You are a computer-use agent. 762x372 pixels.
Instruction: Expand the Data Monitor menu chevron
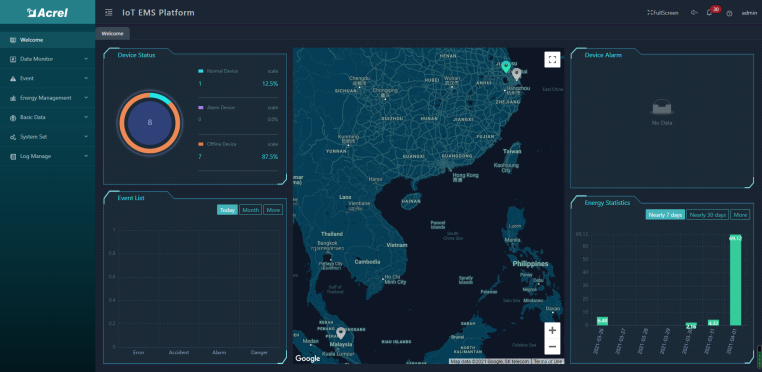click(x=86, y=59)
